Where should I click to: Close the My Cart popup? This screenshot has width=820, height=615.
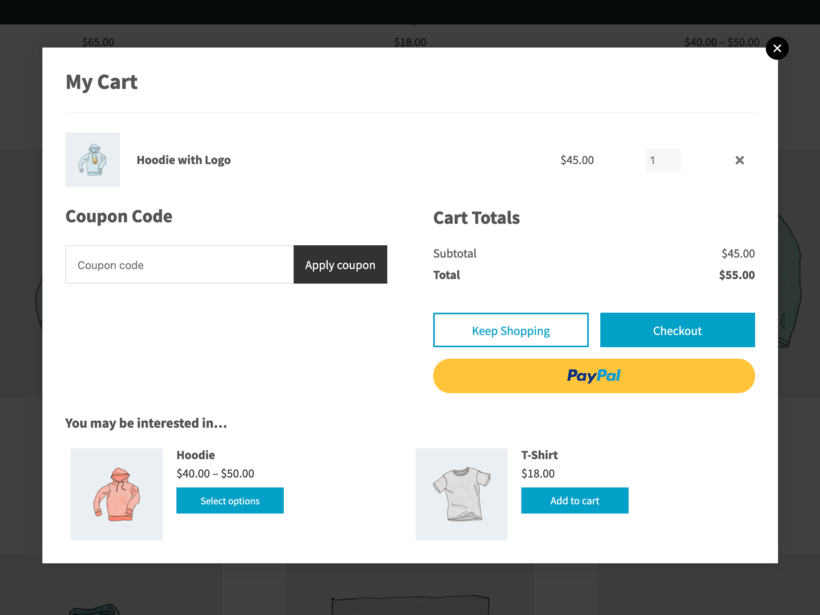[777, 48]
